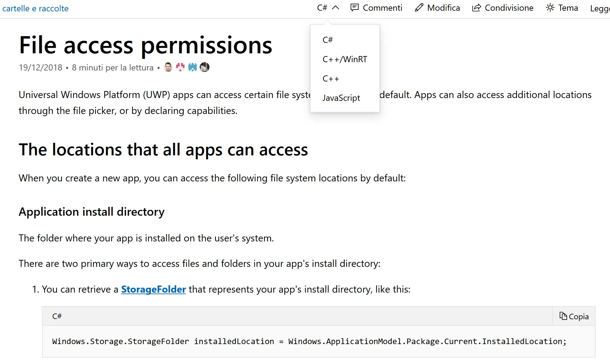
Task: Click the Copia copy icon in code block
Action: pyautogui.click(x=563, y=316)
